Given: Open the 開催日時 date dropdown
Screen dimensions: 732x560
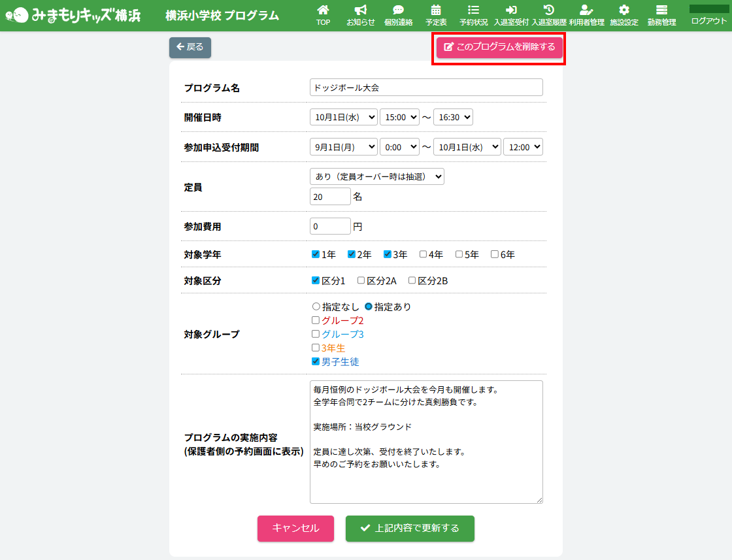Looking at the screenshot, I should (343, 117).
